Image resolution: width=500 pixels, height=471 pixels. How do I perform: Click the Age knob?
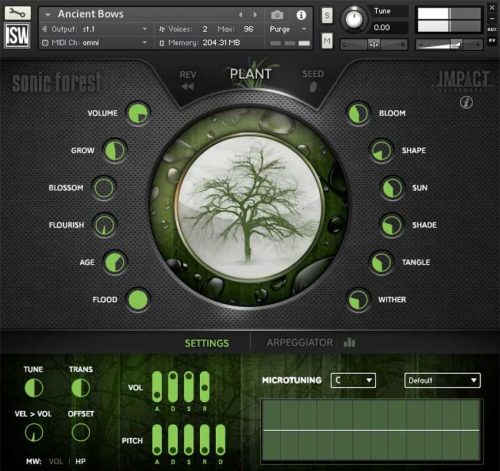[115, 262]
